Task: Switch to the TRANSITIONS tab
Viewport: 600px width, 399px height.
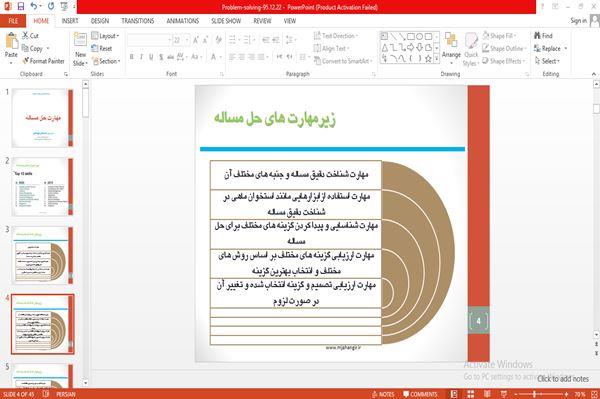Action: [138, 21]
